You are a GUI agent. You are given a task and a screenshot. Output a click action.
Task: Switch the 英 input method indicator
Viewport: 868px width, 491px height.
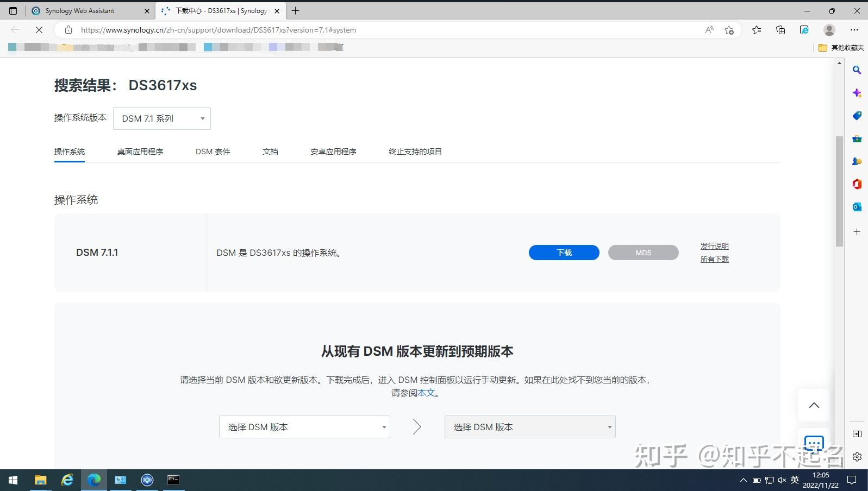pos(795,480)
